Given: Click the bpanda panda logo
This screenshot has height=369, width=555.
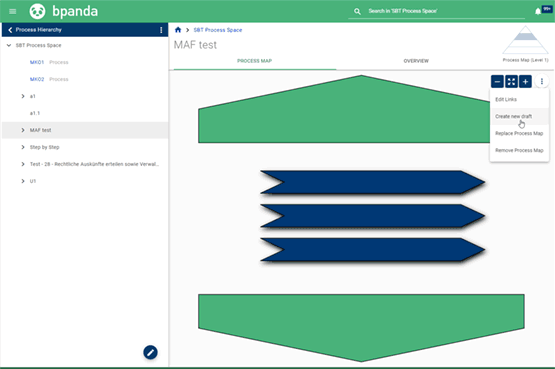Looking at the screenshot, I should coord(37,11).
